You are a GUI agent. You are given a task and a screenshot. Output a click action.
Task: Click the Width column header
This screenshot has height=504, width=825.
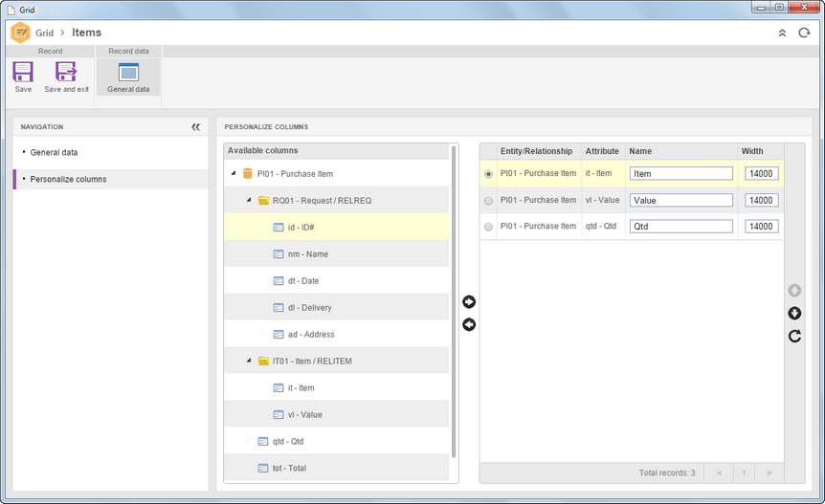[x=761, y=151]
